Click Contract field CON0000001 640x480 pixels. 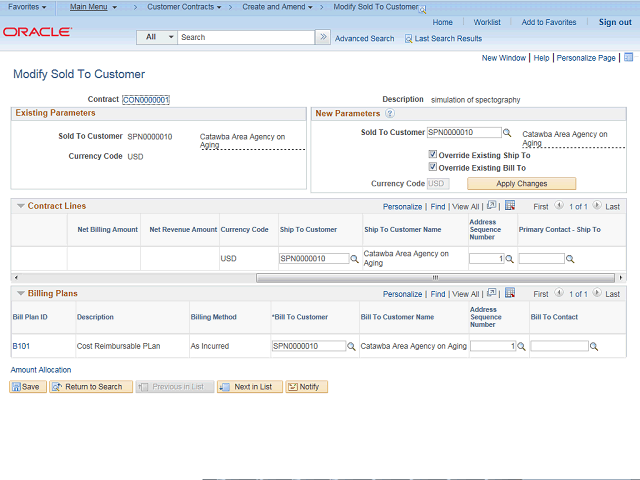146,100
